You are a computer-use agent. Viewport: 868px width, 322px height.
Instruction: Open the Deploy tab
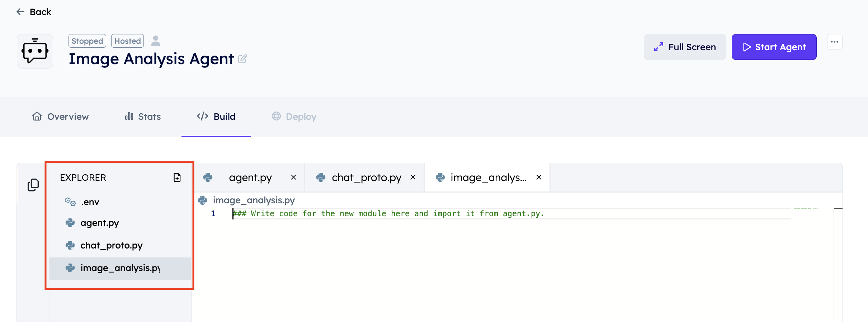click(x=294, y=117)
